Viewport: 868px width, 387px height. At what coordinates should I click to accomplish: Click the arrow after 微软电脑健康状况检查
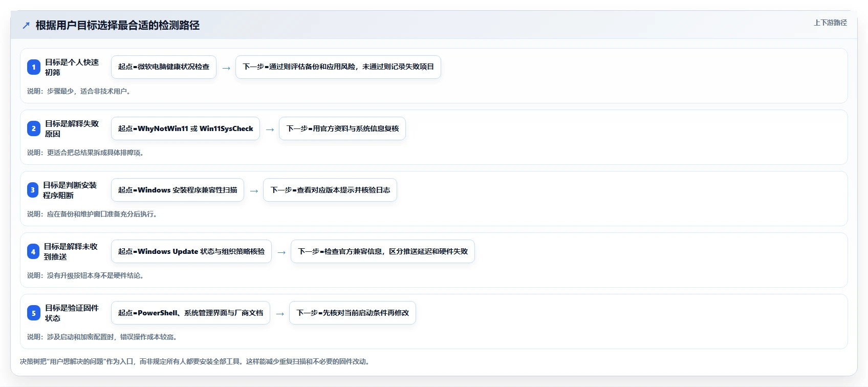pyautogui.click(x=226, y=68)
